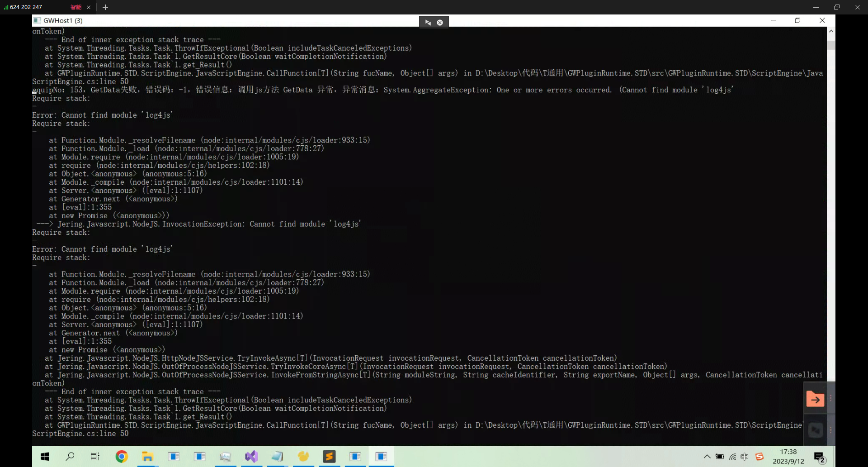Screen dimensions: 868x467
Task: Switch to the second console window left of the image viewer
Action: [199, 457]
